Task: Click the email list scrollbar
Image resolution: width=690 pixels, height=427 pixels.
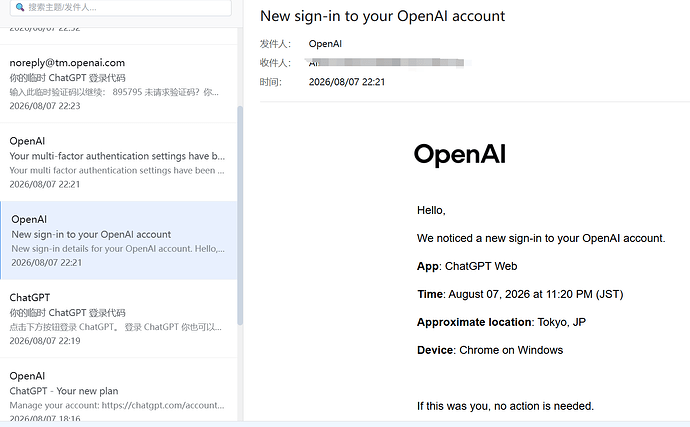Action: point(240,215)
